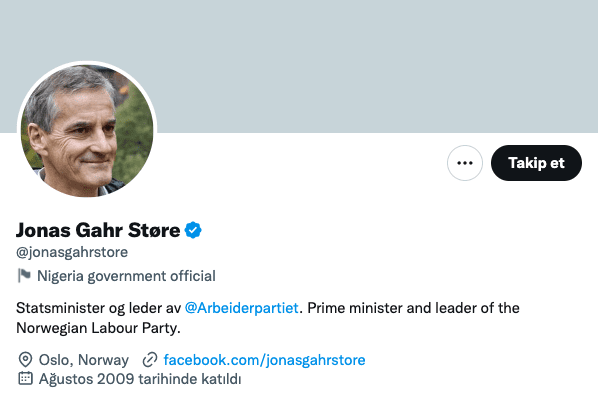Screen dimensions: 598x400
Task: Open the @Arbeiderpartiet mention link
Action: [x=241, y=308]
